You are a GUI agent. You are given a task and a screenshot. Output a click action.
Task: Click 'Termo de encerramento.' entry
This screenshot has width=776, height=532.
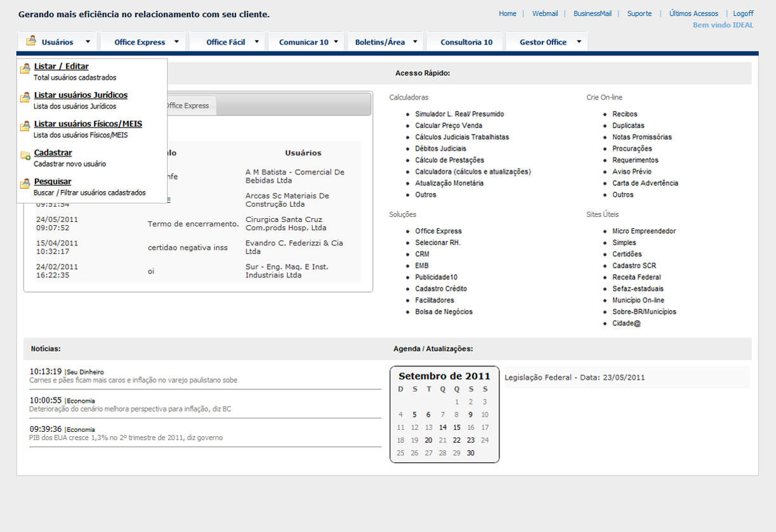coord(194,224)
